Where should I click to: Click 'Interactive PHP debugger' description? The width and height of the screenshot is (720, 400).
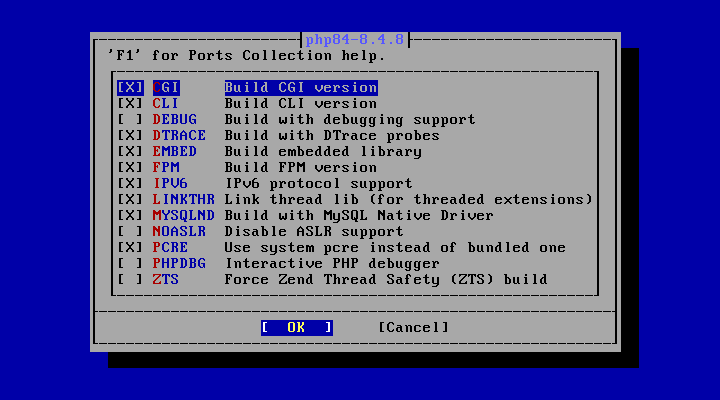(x=332, y=264)
